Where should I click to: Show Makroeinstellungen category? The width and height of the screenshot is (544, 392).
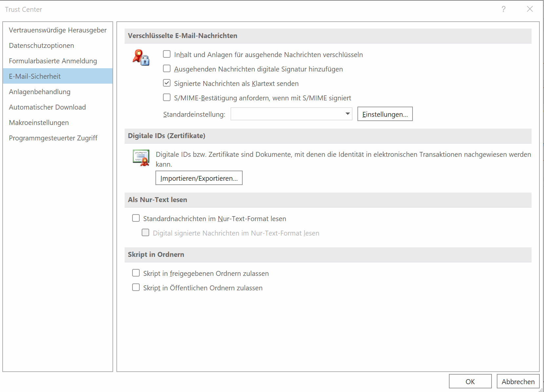(58, 123)
